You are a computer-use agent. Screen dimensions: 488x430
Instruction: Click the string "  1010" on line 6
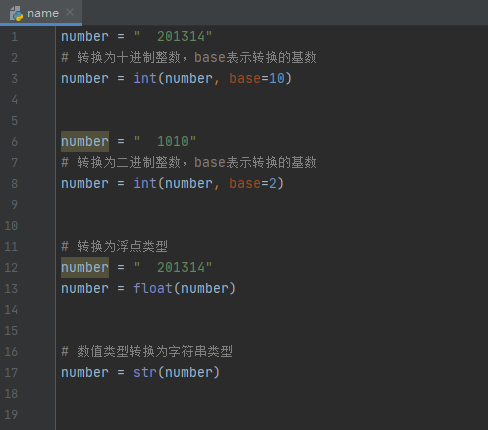click(165, 142)
